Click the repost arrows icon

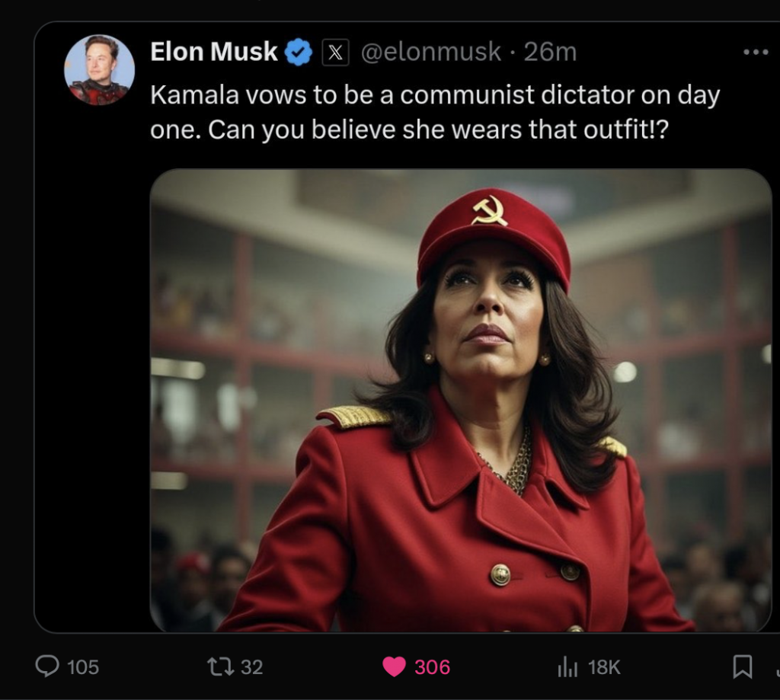tap(219, 667)
